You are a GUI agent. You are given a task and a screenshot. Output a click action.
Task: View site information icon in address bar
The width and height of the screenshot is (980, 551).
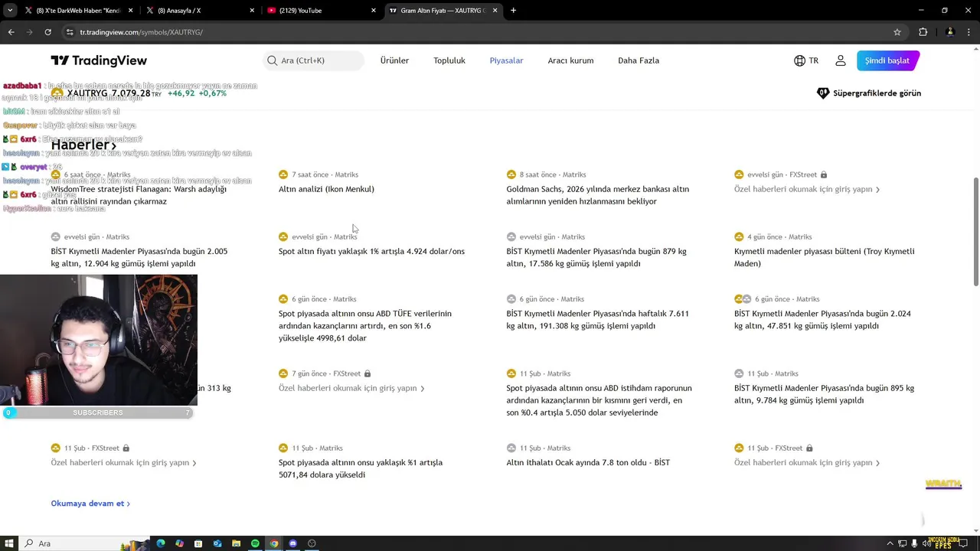click(x=70, y=32)
